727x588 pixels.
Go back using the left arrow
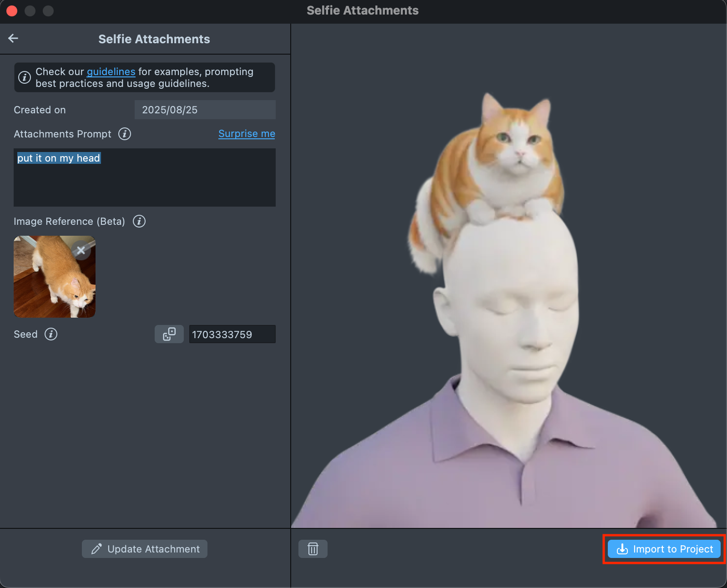13,39
